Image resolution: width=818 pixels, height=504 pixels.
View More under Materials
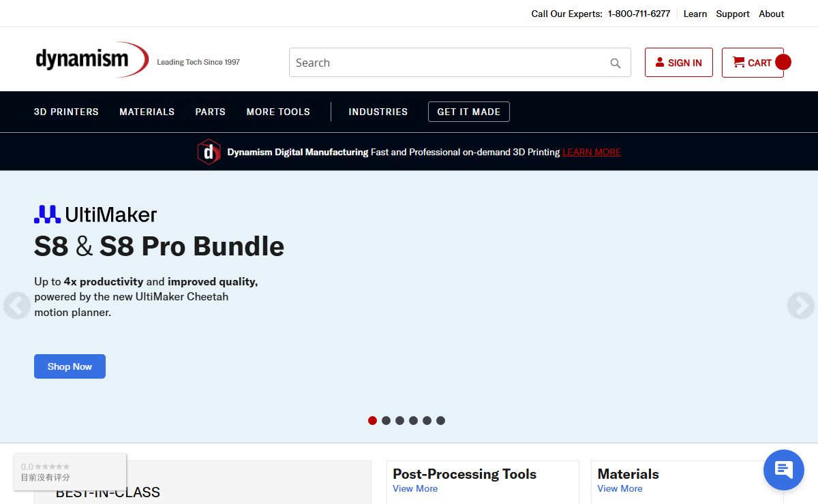click(x=620, y=488)
